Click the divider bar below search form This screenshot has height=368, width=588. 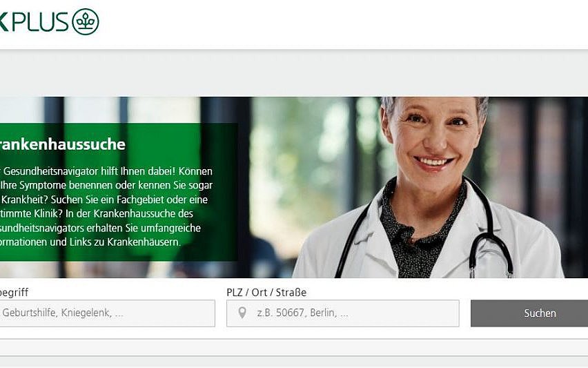[294, 347]
